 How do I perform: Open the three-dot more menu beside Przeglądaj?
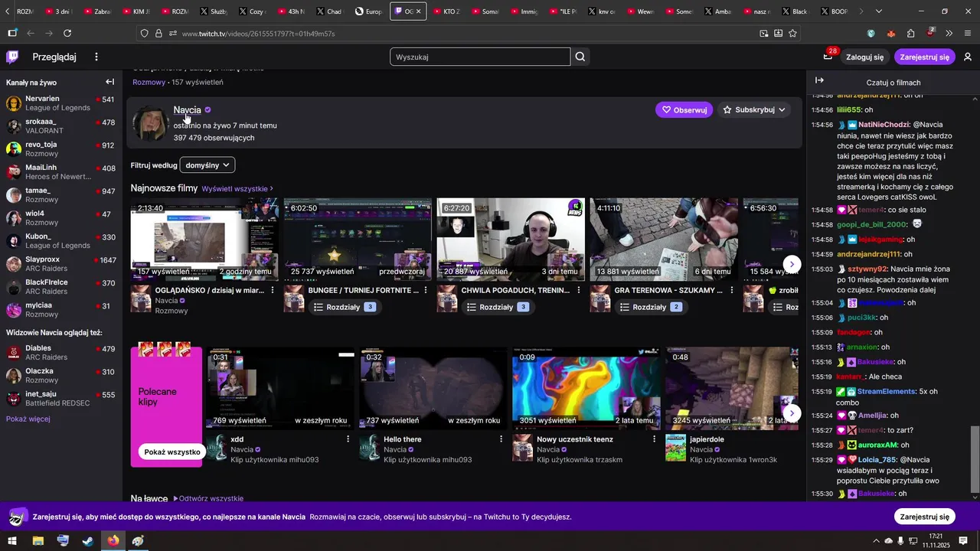[x=96, y=57]
